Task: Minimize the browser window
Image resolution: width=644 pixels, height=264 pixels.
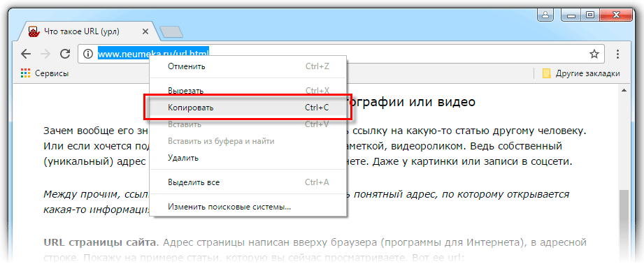Action: (x=570, y=16)
